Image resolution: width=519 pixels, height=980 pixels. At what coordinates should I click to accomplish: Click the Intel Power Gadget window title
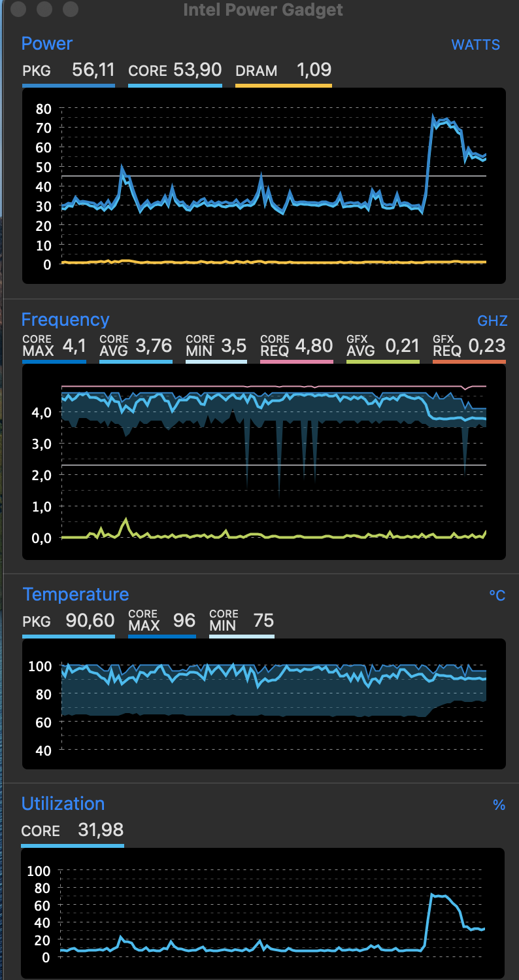pos(263,10)
